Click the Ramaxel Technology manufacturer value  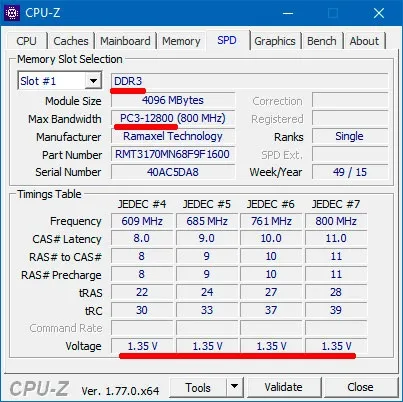click(x=173, y=136)
